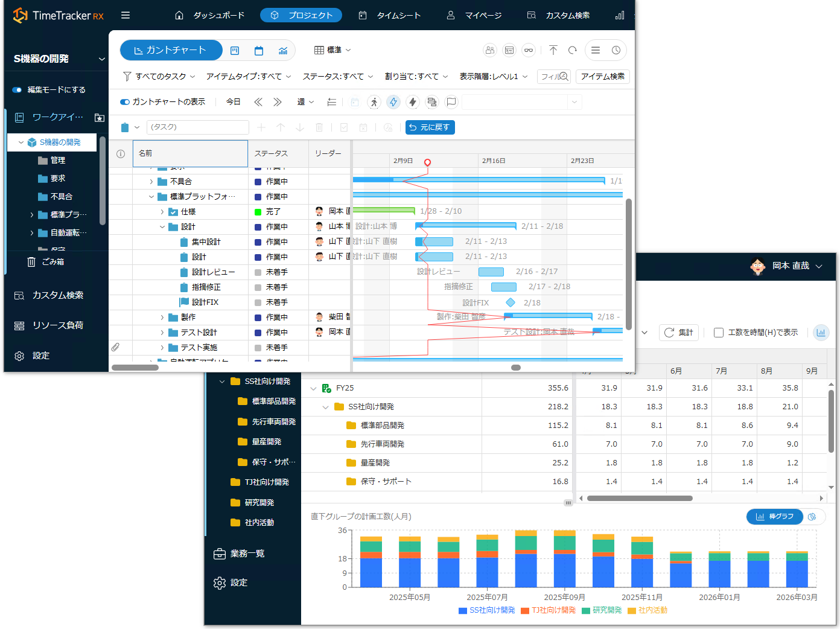The image size is (840, 629).
Task: Open the タイムシート menu
Action: tap(390, 15)
